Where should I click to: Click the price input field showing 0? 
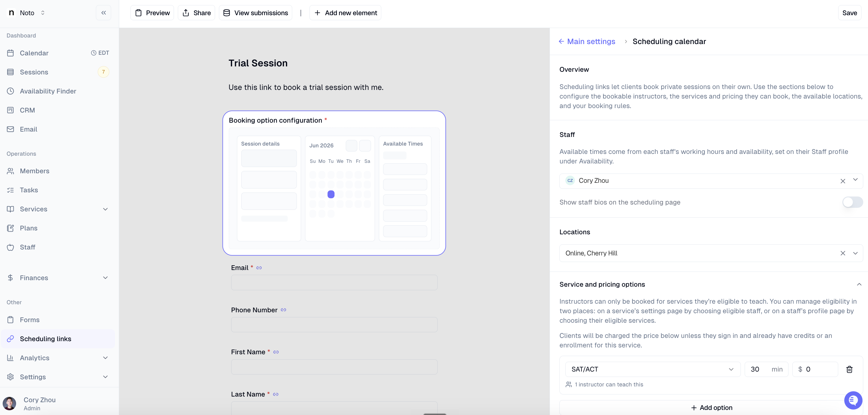[815, 369]
